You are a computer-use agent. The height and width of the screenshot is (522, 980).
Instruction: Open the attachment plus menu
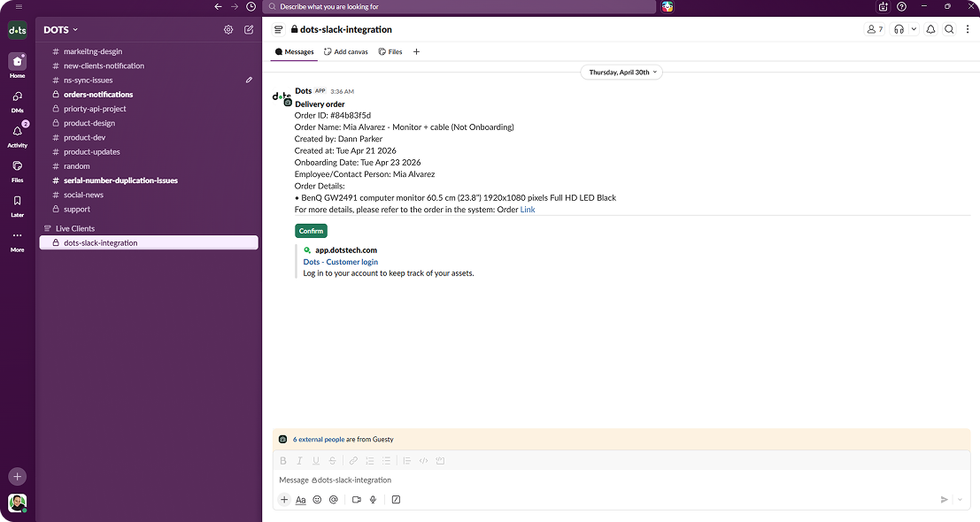coord(284,500)
